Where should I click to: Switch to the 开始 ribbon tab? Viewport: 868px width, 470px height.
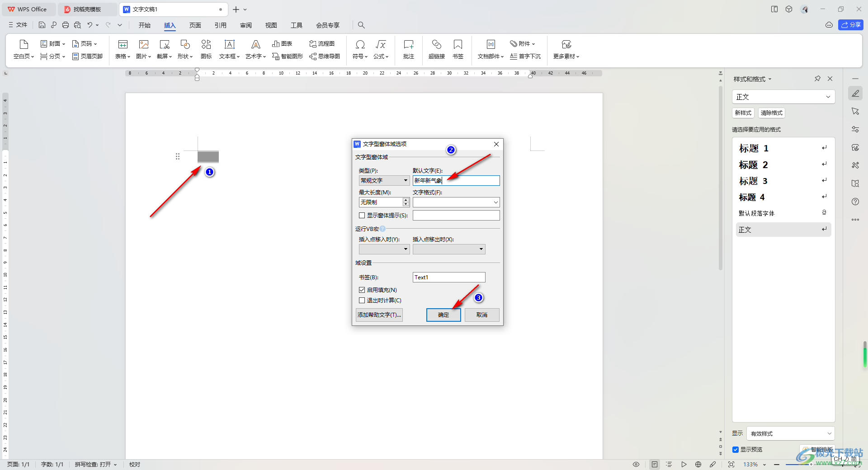144,25
